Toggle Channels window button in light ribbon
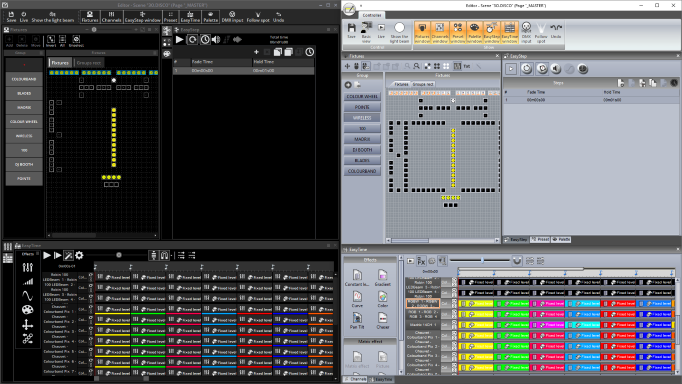This screenshot has width=682, height=384. (440, 33)
